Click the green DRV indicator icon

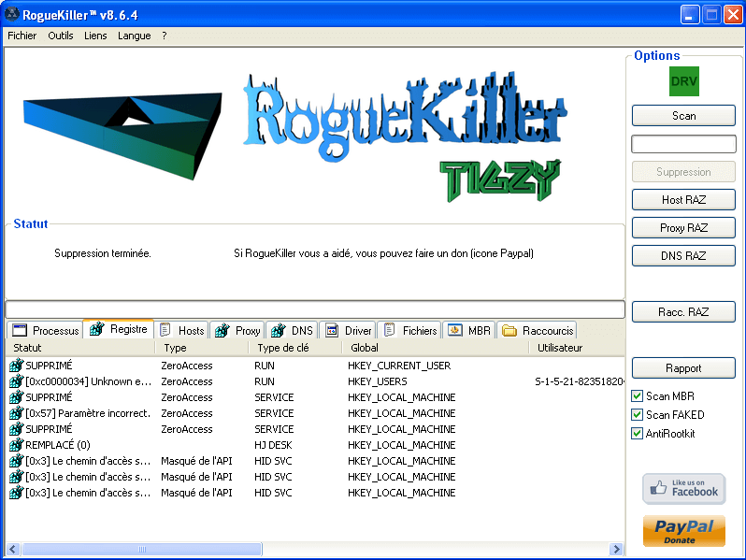coord(683,81)
